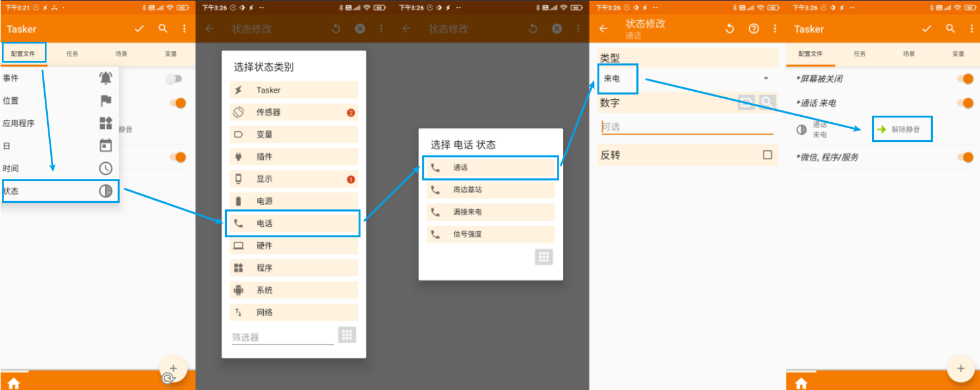Choose 信号强度 in 选择 电话 状态 dialog
Image resolution: width=980 pixels, height=390 pixels.
click(491, 234)
